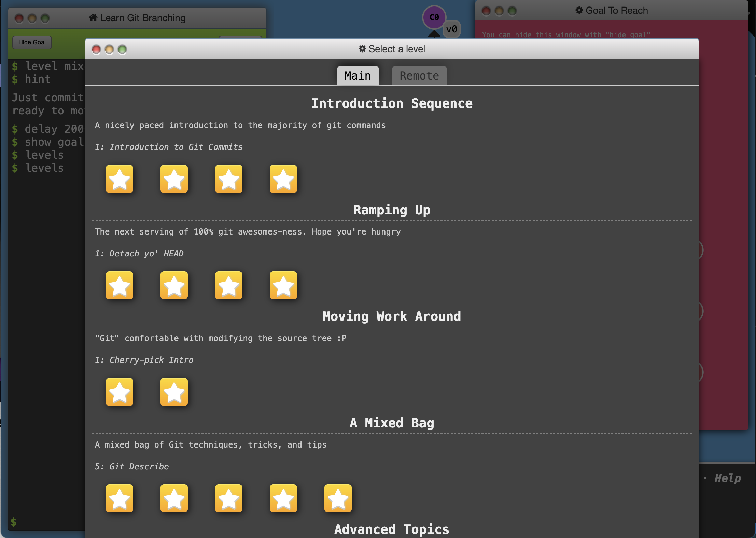Viewport: 756px width, 538px height.
Task: Click the Ramping Up heading
Action: pyautogui.click(x=392, y=210)
